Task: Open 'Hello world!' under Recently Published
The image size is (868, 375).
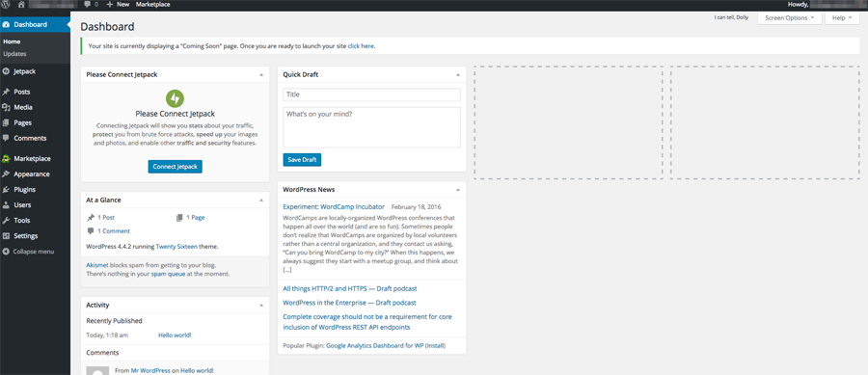Action: [175, 335]
